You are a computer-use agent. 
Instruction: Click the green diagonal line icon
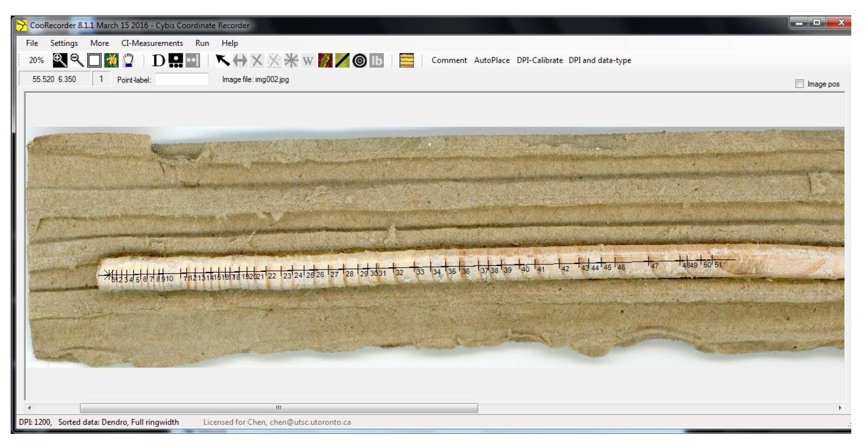pyautogui.click(x=343, y=60)
